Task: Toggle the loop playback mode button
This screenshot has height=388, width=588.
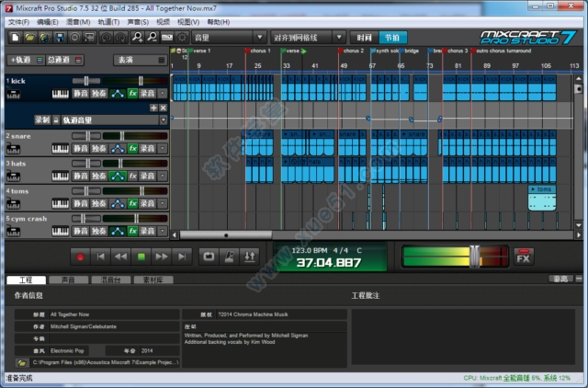Action: tap(209, 257)
